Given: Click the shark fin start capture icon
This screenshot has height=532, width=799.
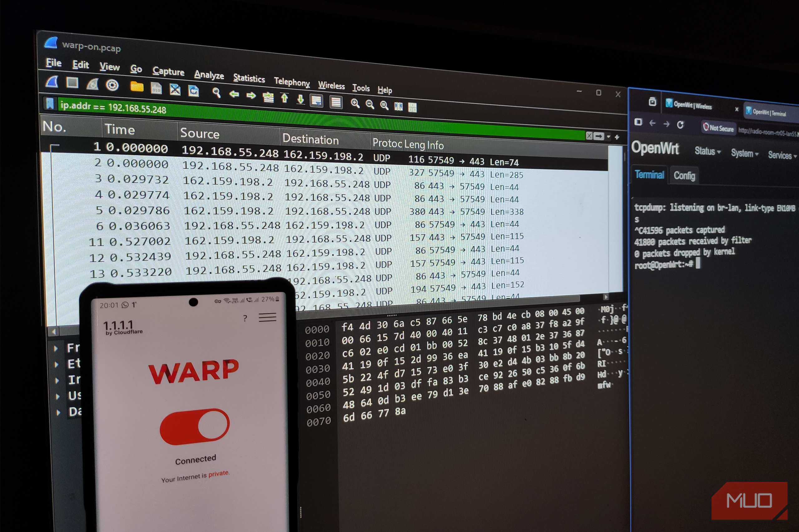Looking at the screenshot, I should tap(51, 82).
